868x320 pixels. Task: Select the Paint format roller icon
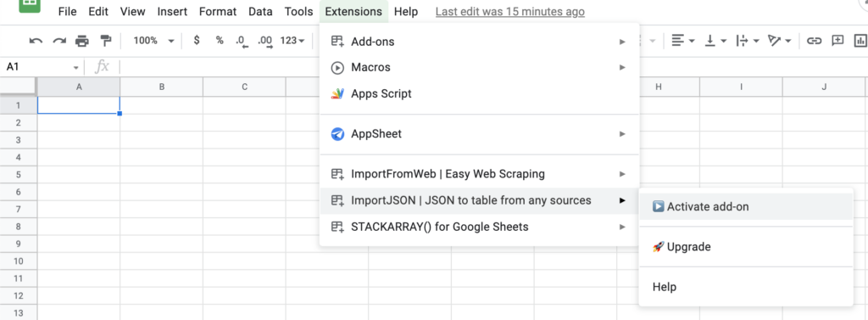(x=105, y=41)
